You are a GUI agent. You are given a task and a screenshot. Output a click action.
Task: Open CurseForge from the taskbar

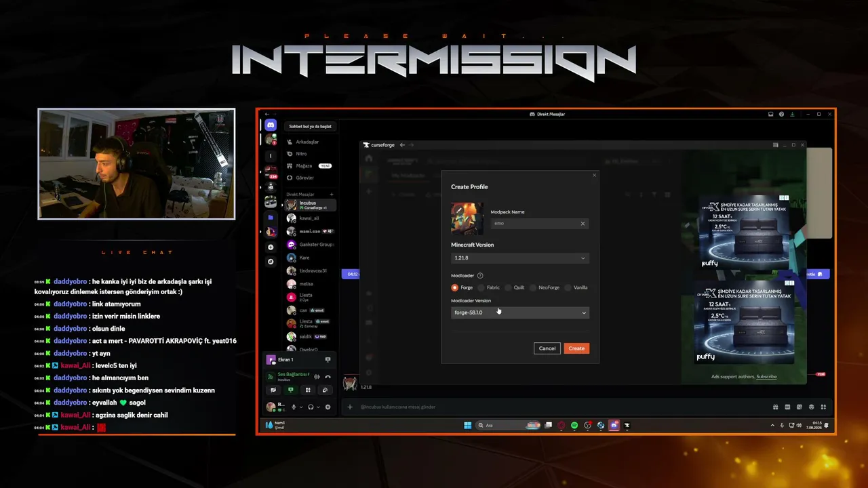tap(627, 426)
